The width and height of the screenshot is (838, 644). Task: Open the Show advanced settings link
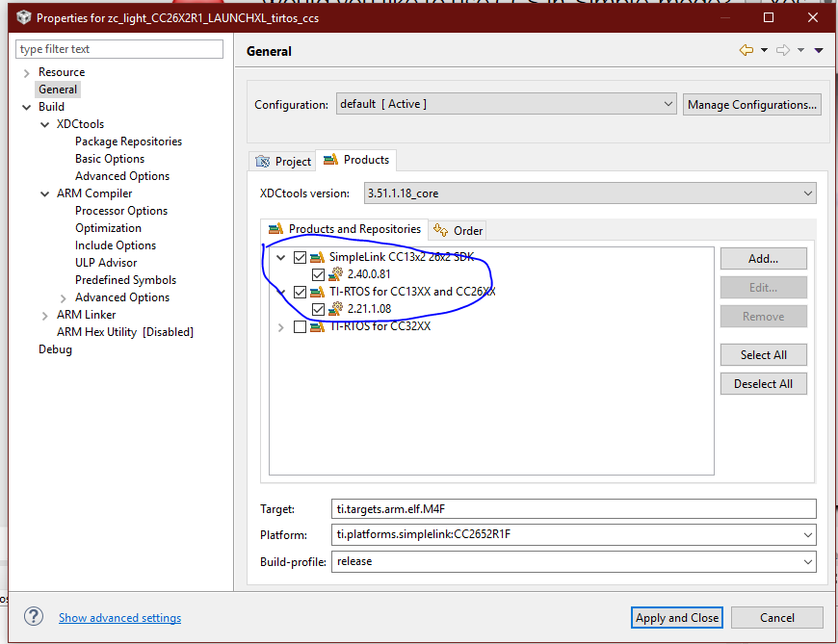coord(119,618)
